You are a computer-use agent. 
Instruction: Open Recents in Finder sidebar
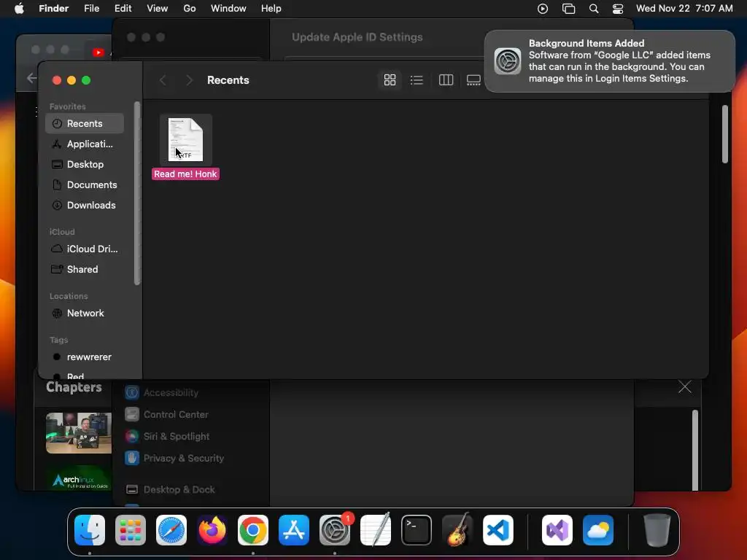85,123
